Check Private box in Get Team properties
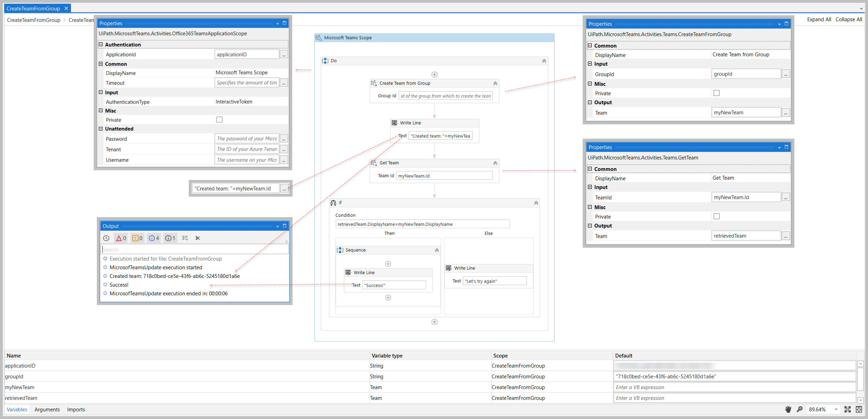Viewport: 868px width, 419px height. coord(716,216)
